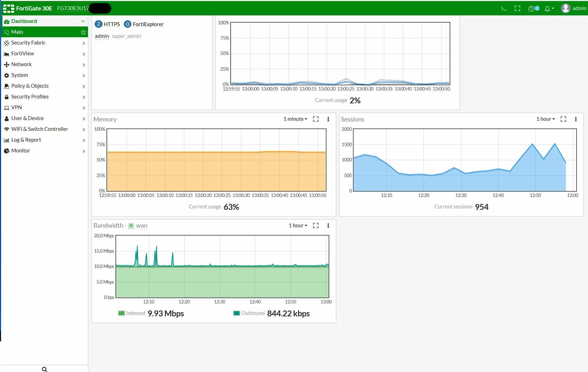Click the admin user link
Viewport: 588px width, 372px height.
point(102,36)
